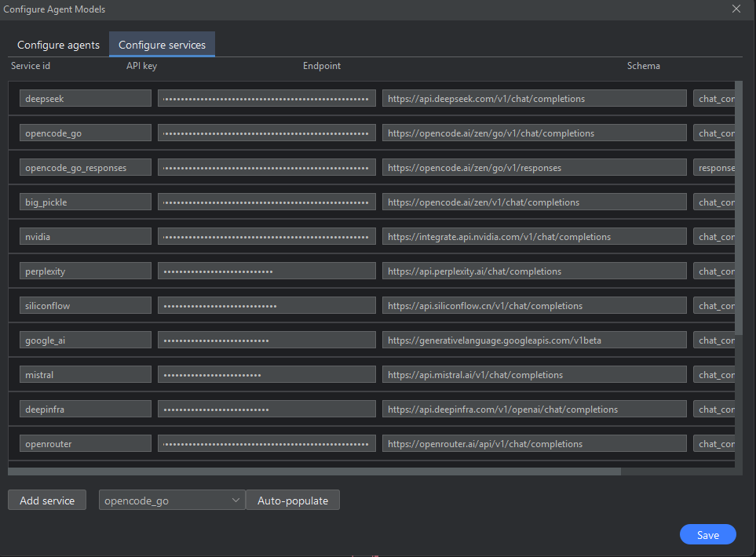Open the schema field in the mistral row

coord(714,375)
